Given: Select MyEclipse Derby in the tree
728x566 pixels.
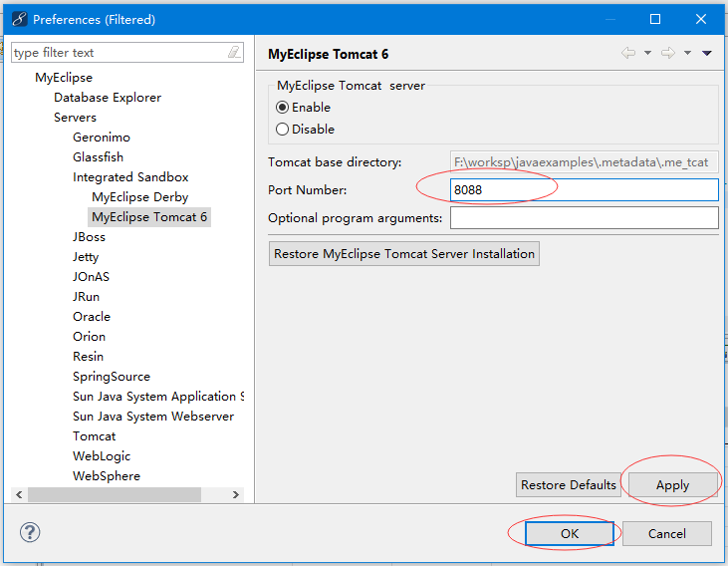Looking at the screenshot, I should [139, 197].
